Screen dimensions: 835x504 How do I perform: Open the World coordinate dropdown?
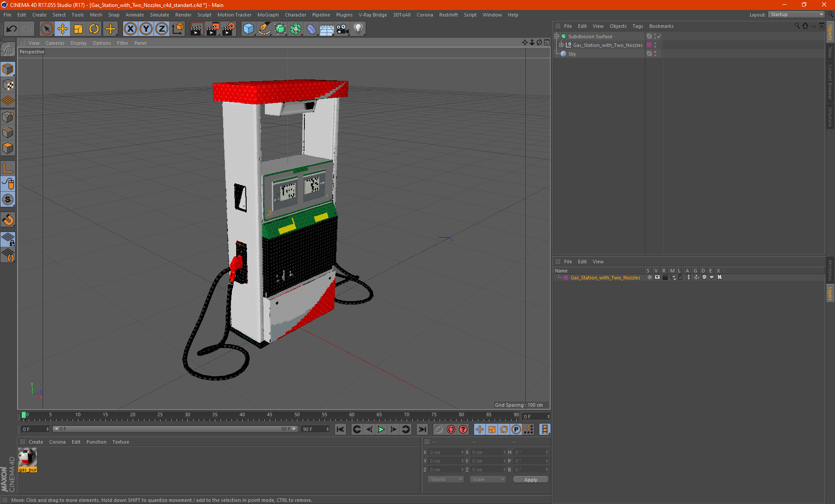(x=446, y=479)
